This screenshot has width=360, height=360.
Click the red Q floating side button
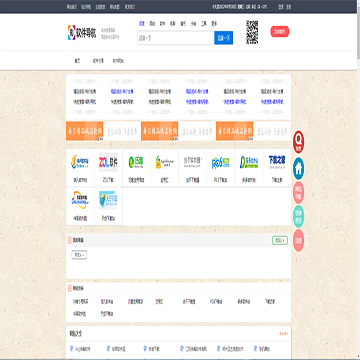coord(299,142)
